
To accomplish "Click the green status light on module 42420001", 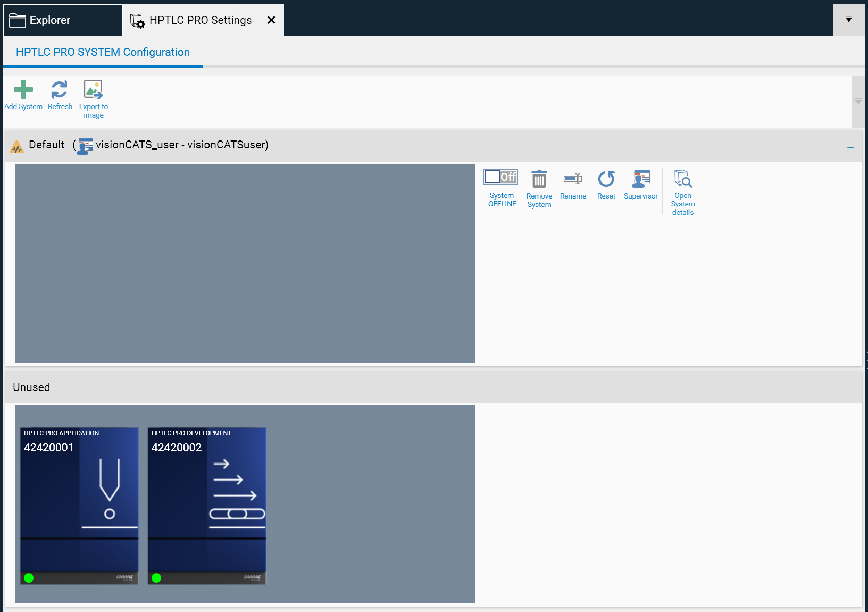I will coord(29,578).
